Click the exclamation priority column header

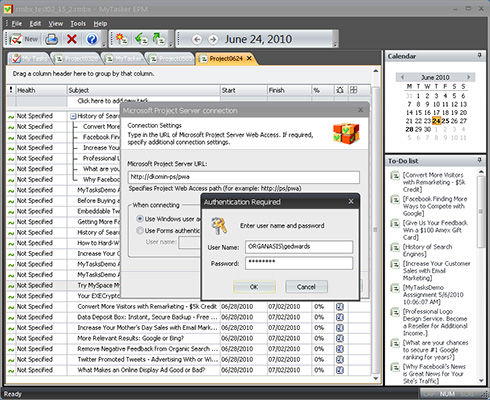tap(11, 90)
